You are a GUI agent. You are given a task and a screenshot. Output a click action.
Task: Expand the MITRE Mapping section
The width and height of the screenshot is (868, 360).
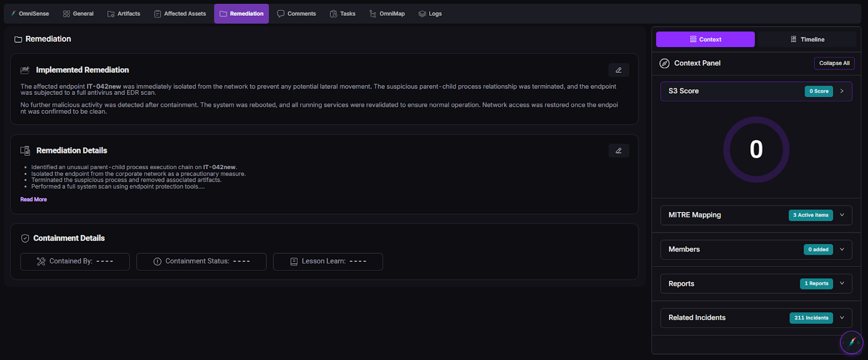point(842,215)
